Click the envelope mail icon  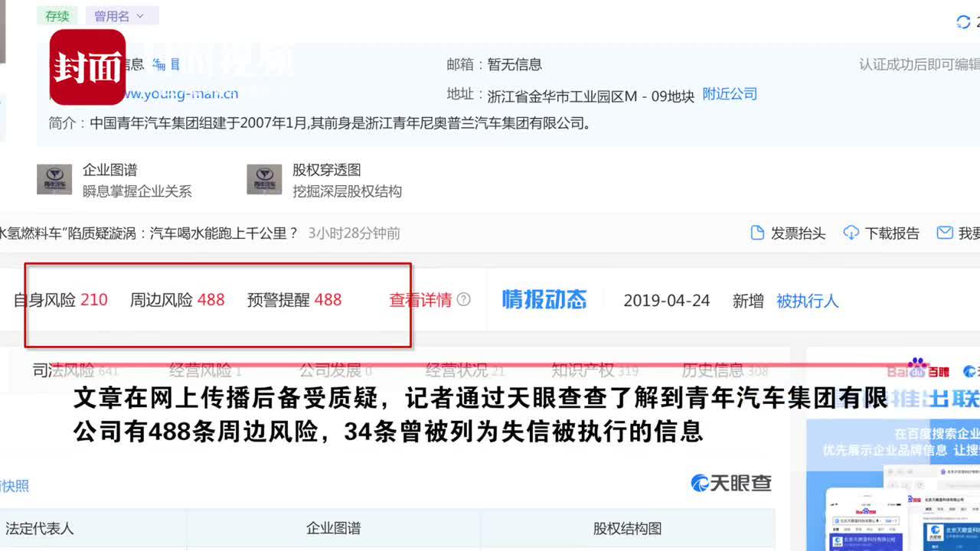945,233
